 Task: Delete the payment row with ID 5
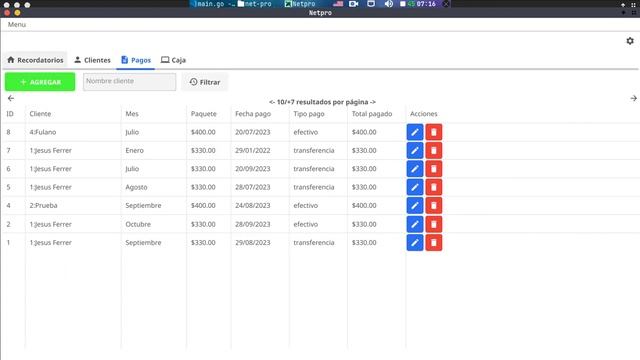(433, 187)
